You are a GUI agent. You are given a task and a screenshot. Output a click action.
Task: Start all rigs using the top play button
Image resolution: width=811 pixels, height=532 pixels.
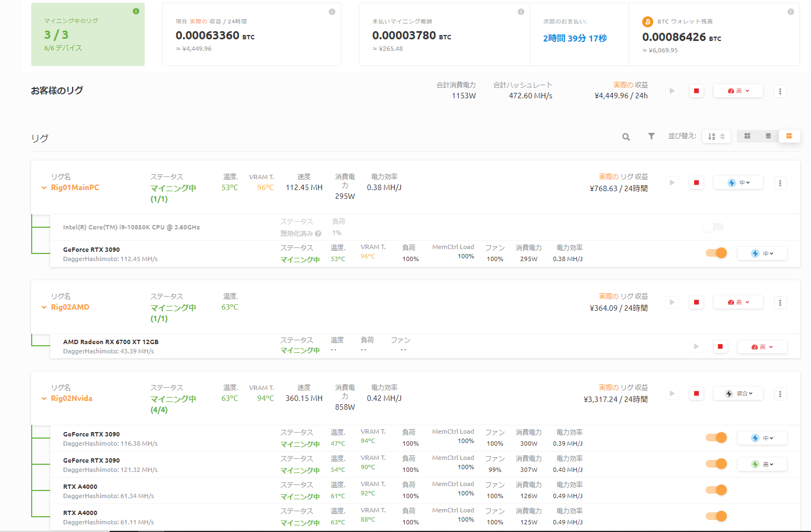tap(672, 91)
